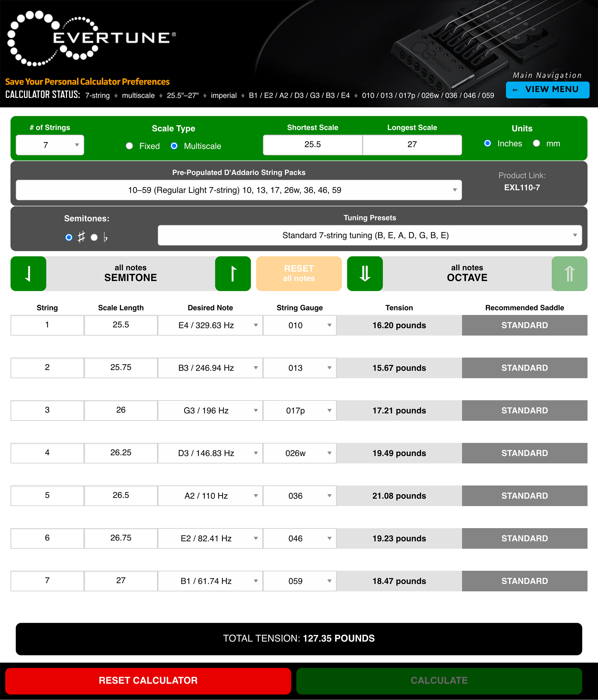Click scale length field showing 26.25
The width and height of the screenshot is (598, 700).
pyautogui.click(x=121, y=453)
